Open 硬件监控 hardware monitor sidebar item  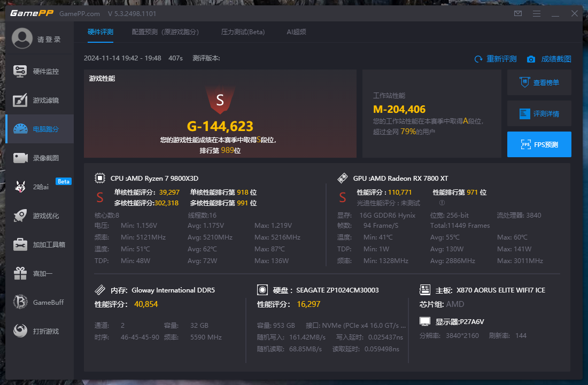coord(40,71)
